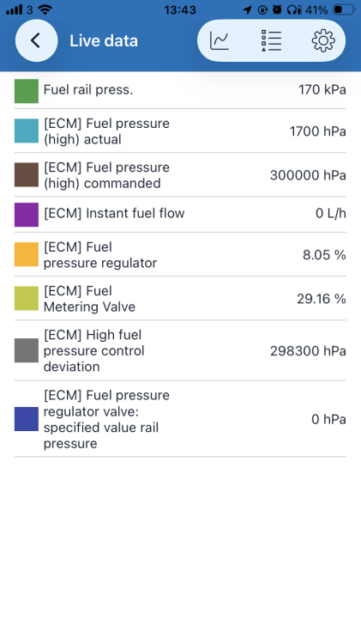This screenshot has height=644, width=361.
Task: Tap the battery indicator in status bar
Action: point(343,9)
